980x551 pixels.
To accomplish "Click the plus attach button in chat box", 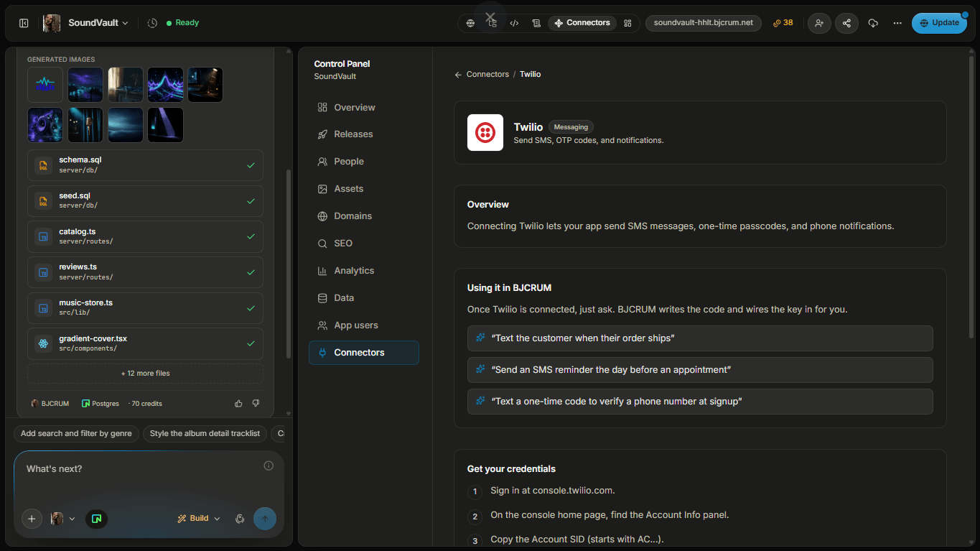I will click(32, 519).
